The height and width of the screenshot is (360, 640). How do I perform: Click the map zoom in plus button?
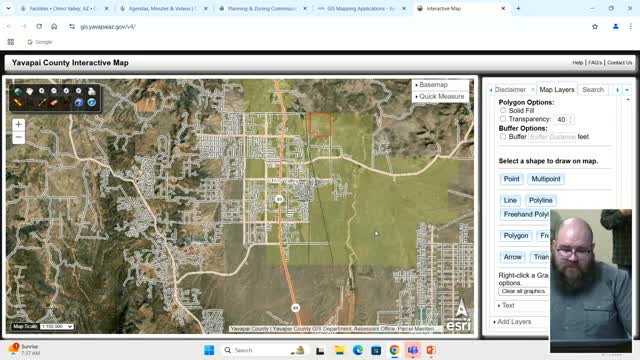[x=18, y=124]
